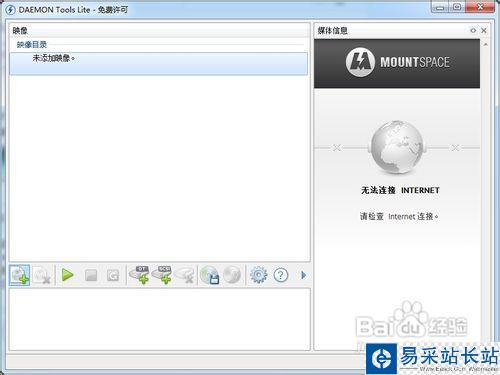Open Preferences via the gear icon
This screenshot has height=375, width=500.
(x=258, y=275)
